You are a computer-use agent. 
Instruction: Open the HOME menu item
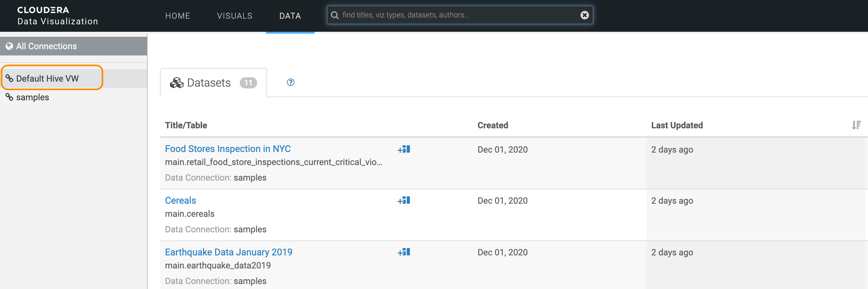click(177, 16)
